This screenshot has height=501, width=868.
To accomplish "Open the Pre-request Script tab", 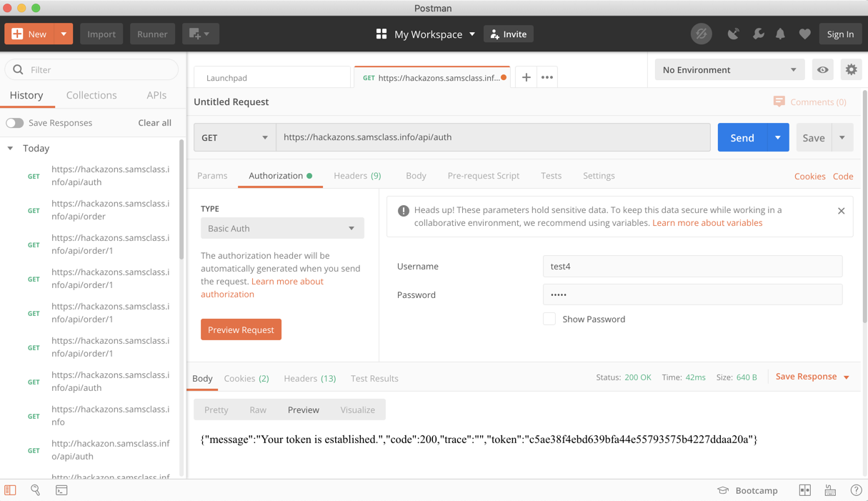I will pos(483,176).
